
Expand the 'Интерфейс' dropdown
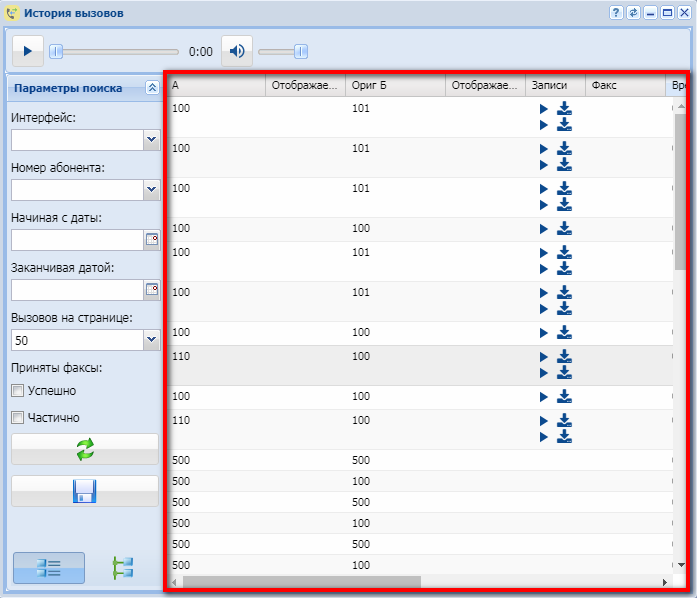tap(152, 140)
